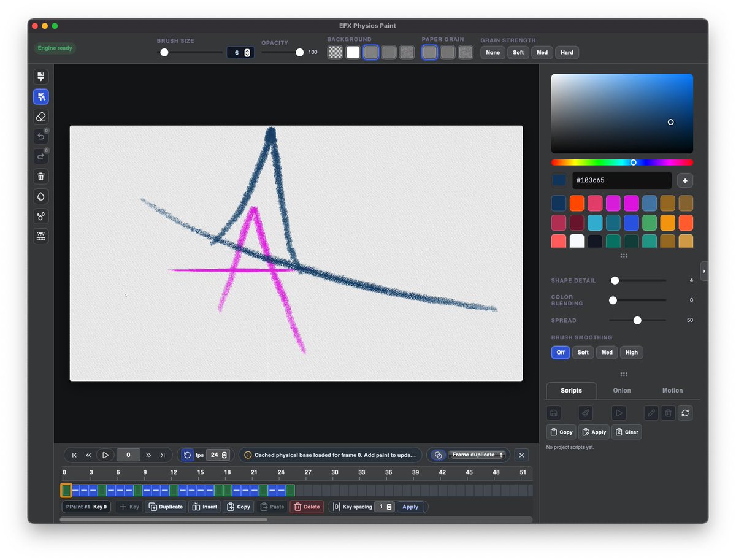Jump to first frame
Image resolution: width=736 pixels, height=560 pixels.
tap(74, 455)
